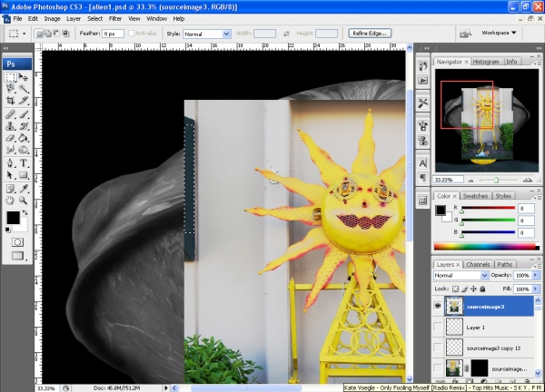Image resolution: width=545 pixels, height=392 pixels.
Task: Click the red R value field
Action: [x=526, y=209]
